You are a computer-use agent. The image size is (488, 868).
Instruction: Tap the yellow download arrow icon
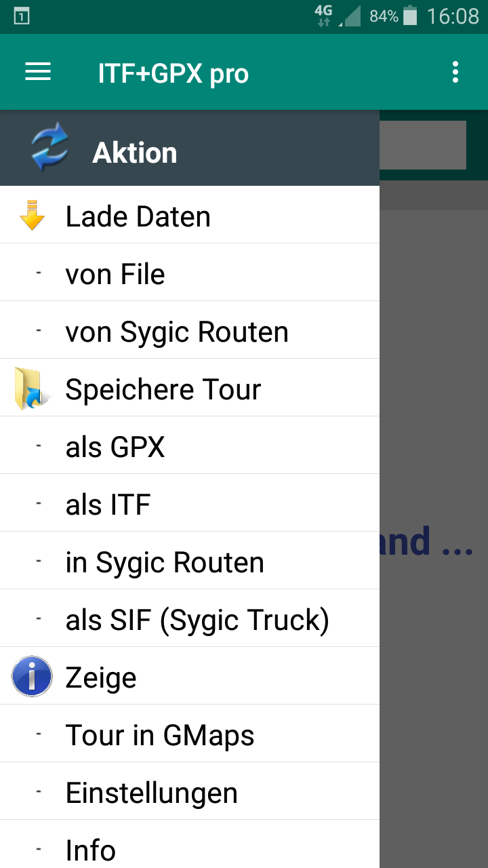pyautogui.click(x=32, y=216)
